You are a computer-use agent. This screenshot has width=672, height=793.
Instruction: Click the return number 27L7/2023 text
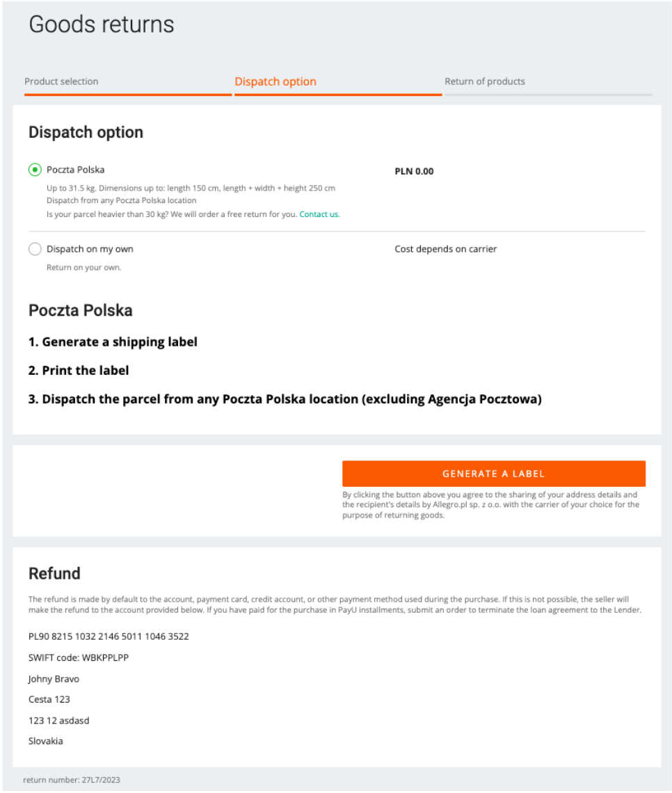72,780
